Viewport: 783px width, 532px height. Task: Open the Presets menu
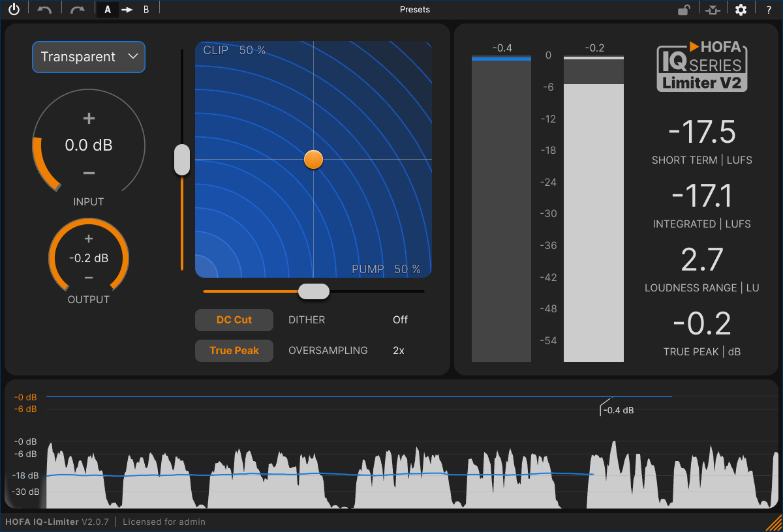point(415,10)
